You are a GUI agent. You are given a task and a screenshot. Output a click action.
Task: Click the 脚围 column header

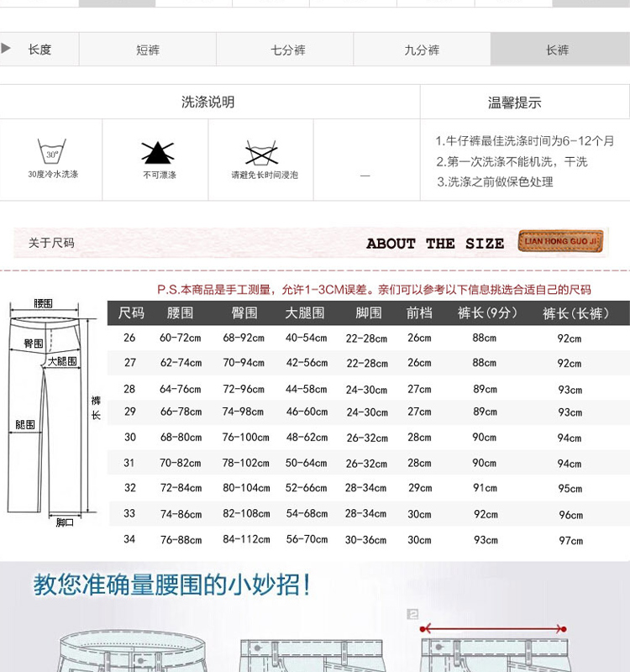(x=369, y=312)
